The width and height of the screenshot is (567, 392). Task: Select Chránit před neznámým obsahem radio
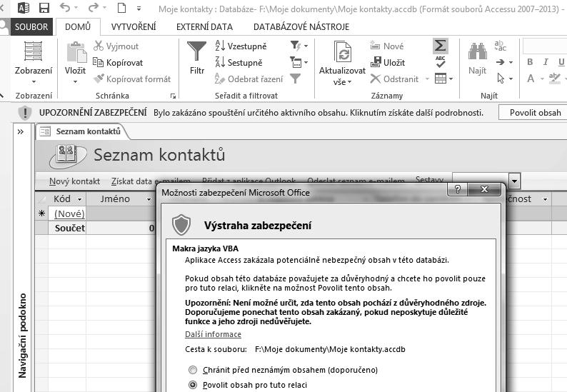pos(193,370)
